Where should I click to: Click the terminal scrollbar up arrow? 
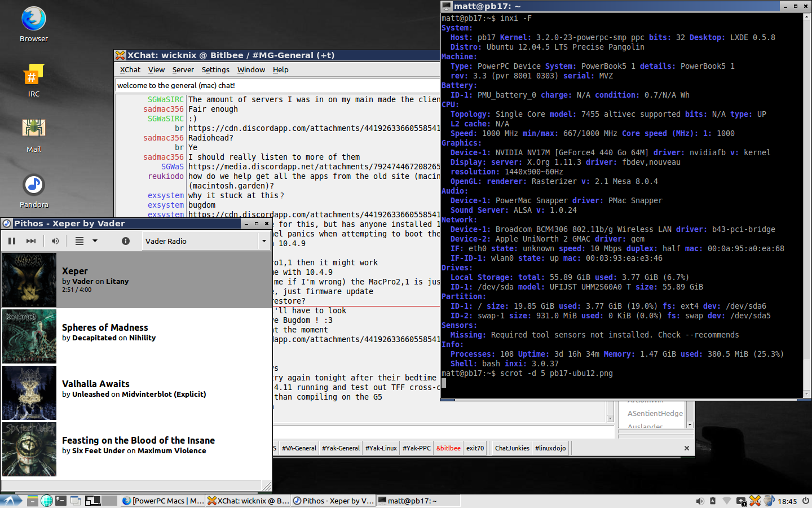point(807,17)
